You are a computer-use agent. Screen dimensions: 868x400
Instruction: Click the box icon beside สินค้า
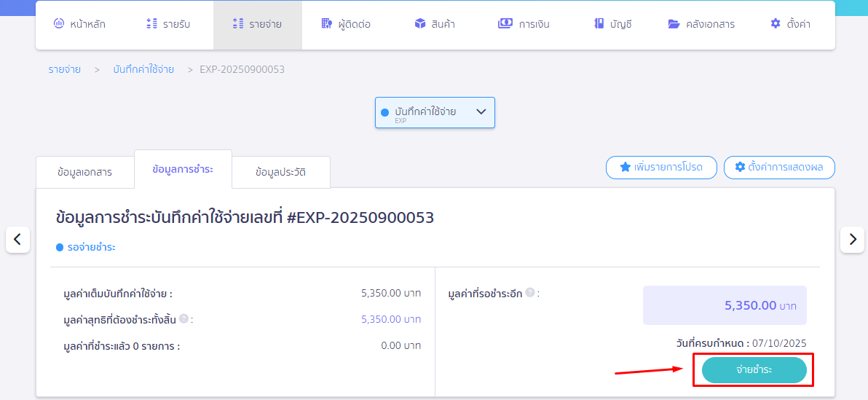coord(419,24)
